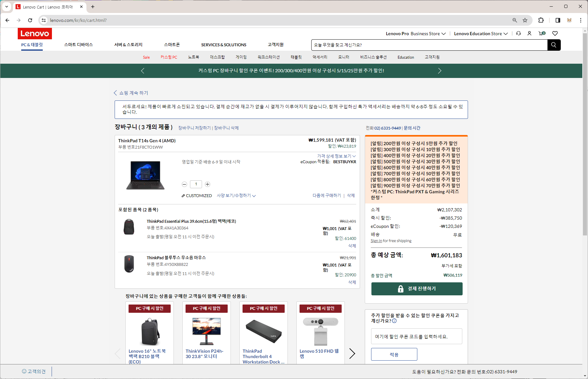Expand 사양 보기/수정하기 options
588x379 pixels.
point(236,196)
